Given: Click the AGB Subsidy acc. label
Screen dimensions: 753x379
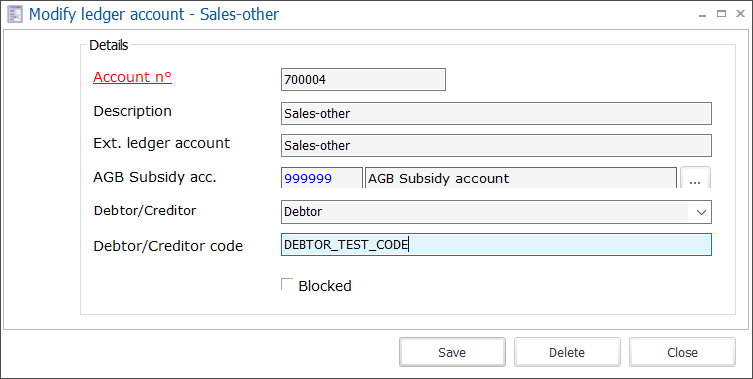Looking at the screenshot, I should [155, 177].
